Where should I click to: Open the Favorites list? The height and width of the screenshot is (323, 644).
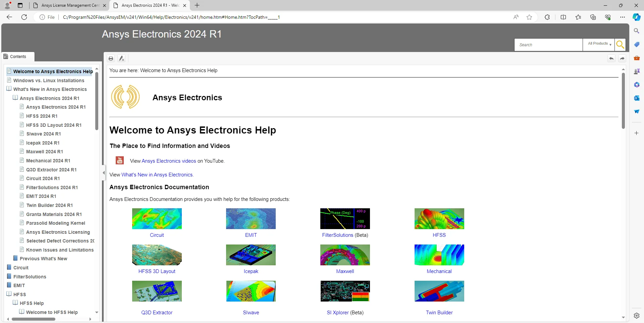(578, 17)
